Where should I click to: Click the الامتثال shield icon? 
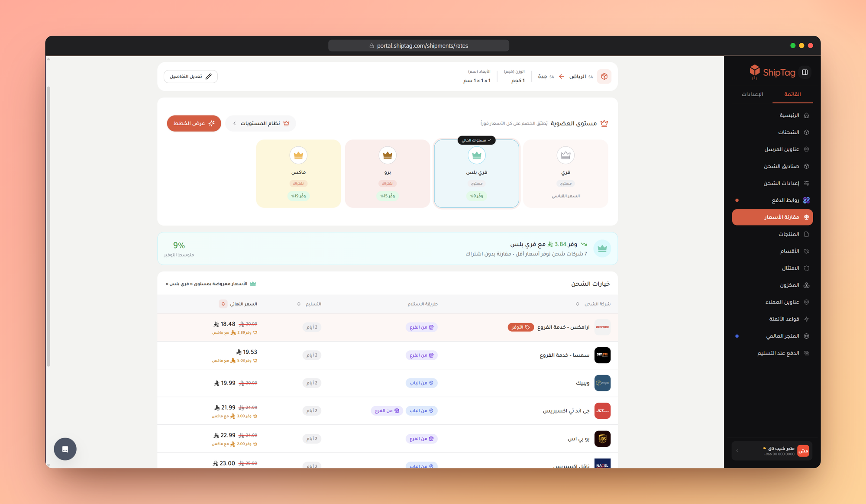806,268
